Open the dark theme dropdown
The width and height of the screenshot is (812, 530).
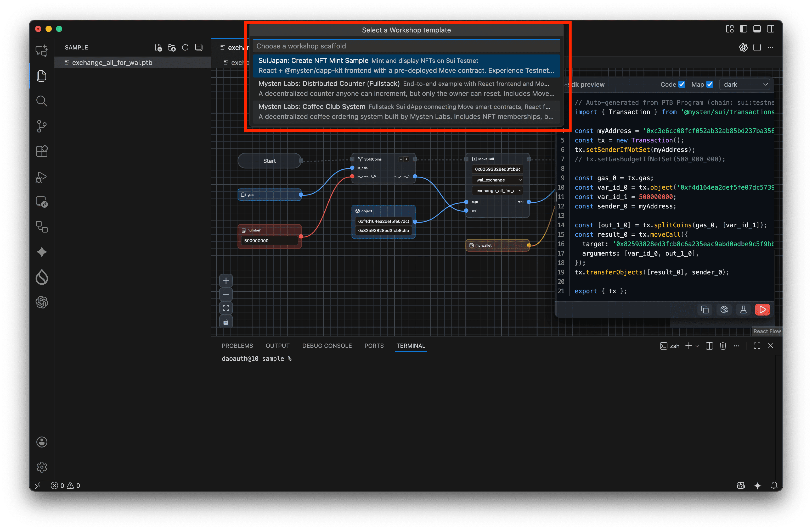[745, 84]
